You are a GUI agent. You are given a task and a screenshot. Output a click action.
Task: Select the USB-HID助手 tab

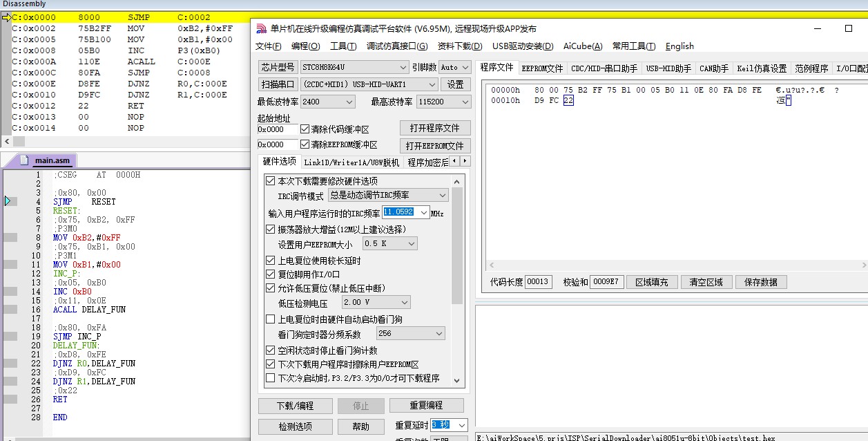click(668, 68)
